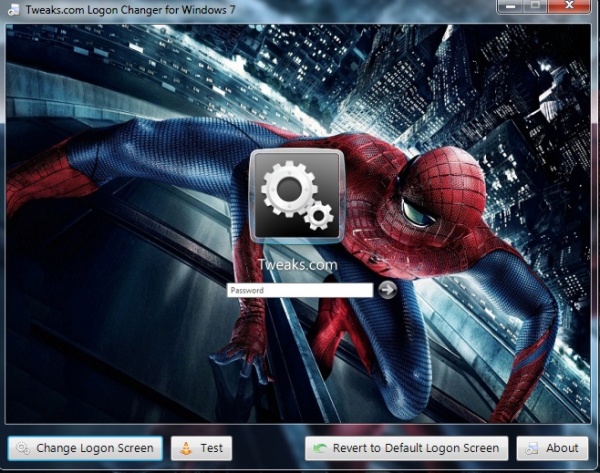The height and width of the screenshot is (473, 600).
Task: Select the gears user avatar picture
Action: pos(297,196)
